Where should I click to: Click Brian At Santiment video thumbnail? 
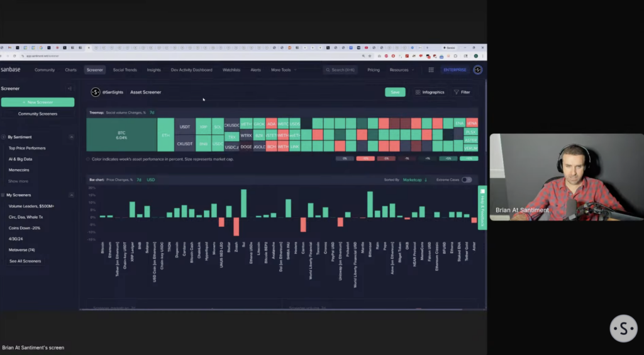[x=567, y=177]
